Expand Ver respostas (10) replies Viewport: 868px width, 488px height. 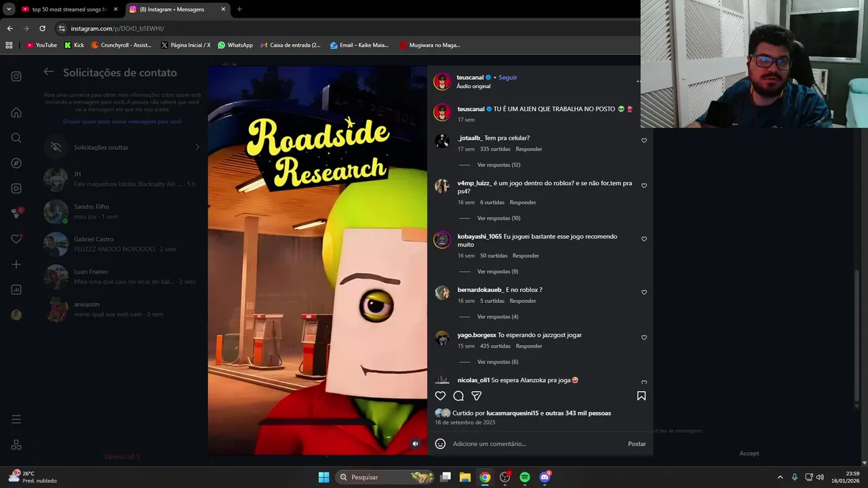(x=498, y=218)
